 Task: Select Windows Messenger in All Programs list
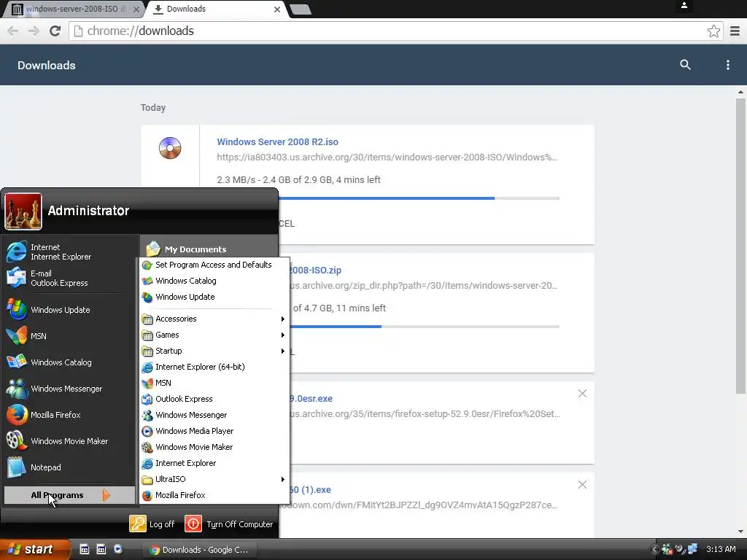click(x=214, y=415)
